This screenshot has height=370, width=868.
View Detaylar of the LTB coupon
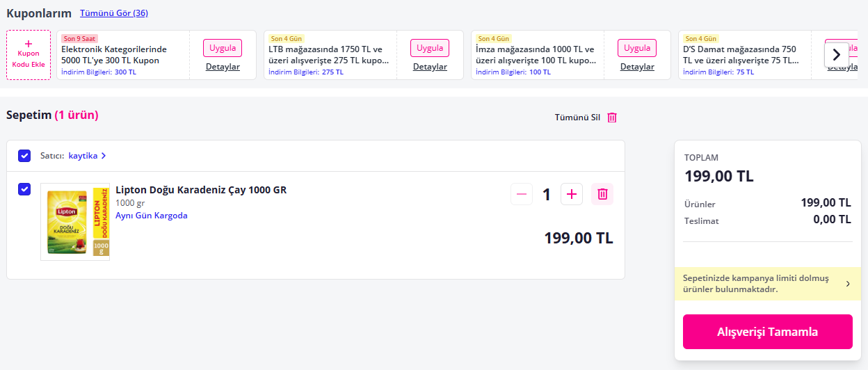(430, 67)
